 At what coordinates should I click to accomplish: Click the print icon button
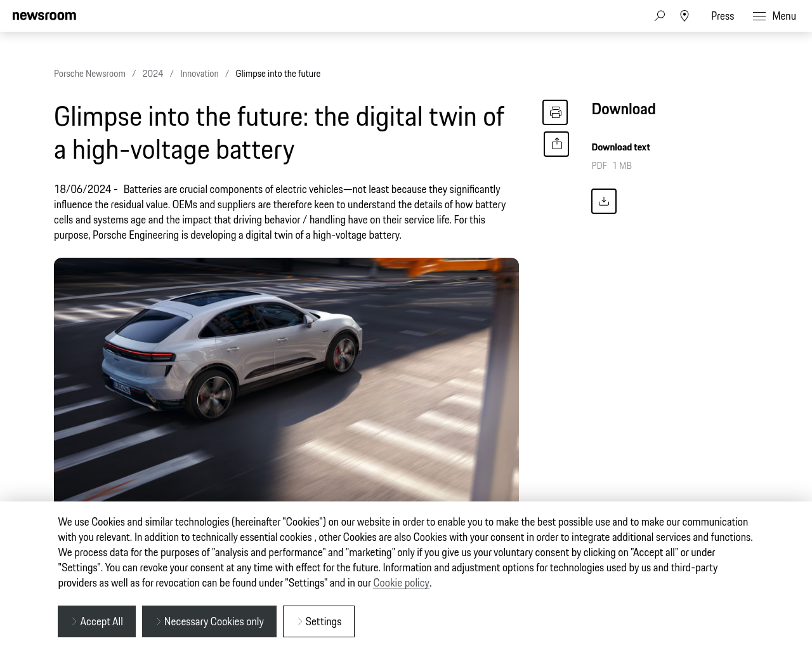[x=555, y=112]
